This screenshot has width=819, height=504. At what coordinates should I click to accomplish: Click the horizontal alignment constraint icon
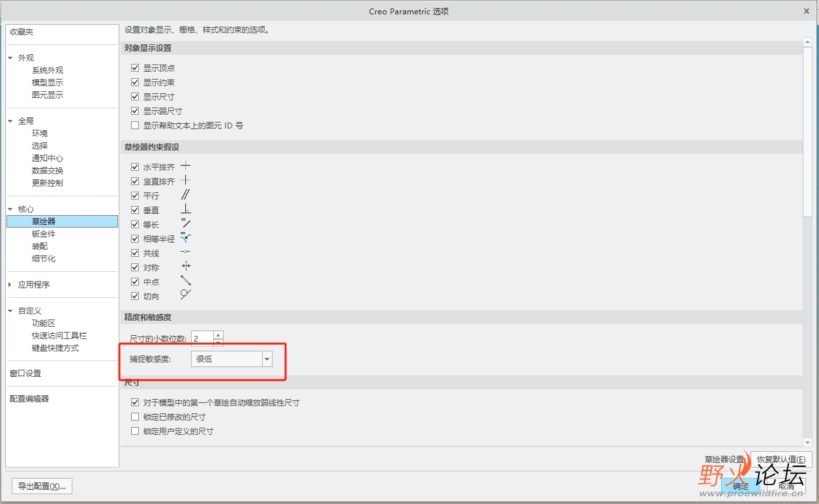pos(186,166)
